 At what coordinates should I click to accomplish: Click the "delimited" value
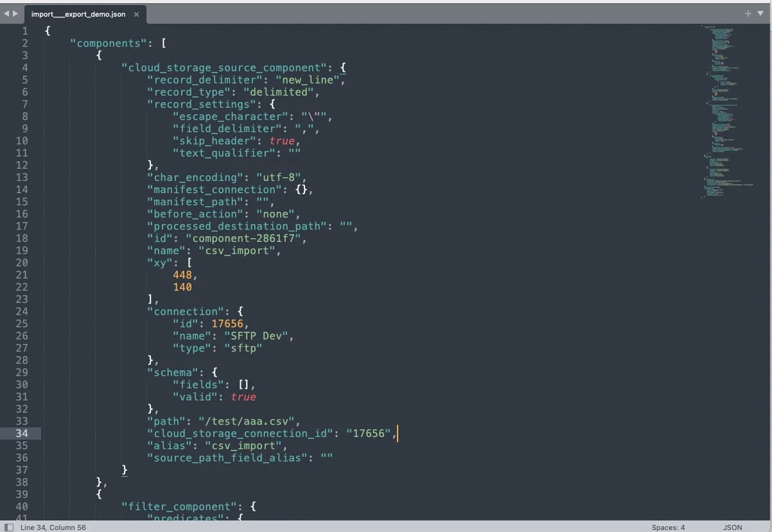(279, 92)
